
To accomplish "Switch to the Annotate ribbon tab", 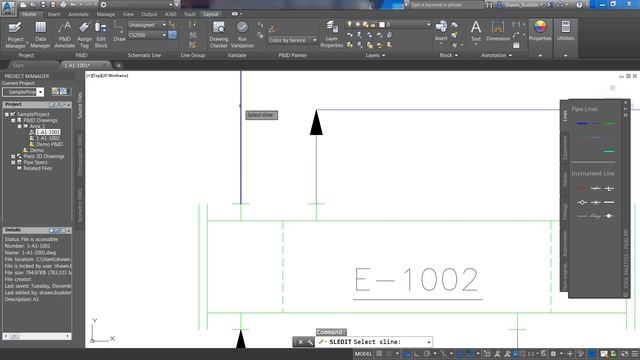I will coord(78,14).
